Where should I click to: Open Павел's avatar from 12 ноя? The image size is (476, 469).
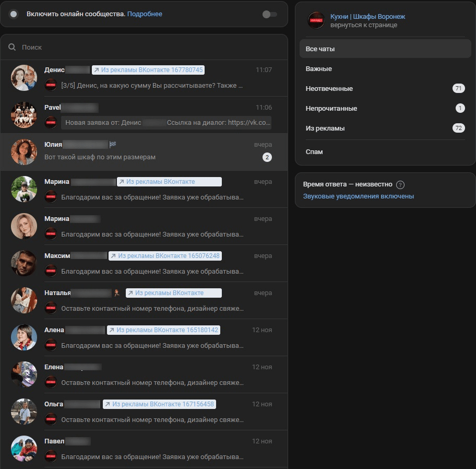[24, 448]
